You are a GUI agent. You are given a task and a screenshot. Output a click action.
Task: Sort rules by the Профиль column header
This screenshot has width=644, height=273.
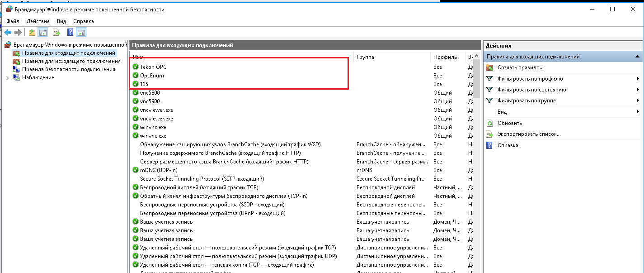pyautogui.click(x=445, y=57)
